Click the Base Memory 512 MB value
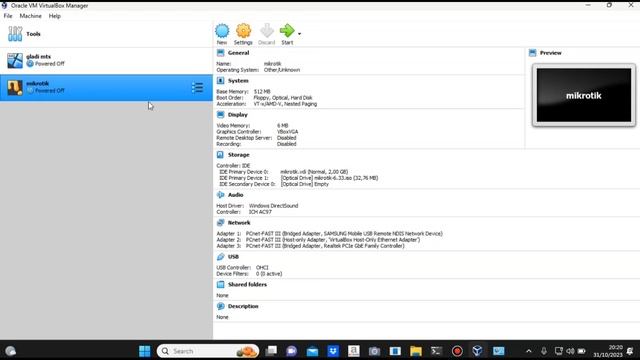This screenshot has height=360, width=640. 262,91
